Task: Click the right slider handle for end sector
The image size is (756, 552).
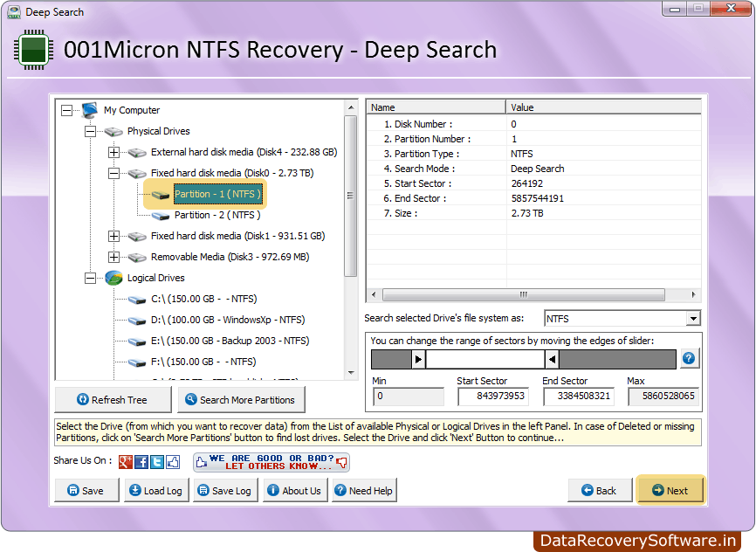Action: (x=552, y=360)
